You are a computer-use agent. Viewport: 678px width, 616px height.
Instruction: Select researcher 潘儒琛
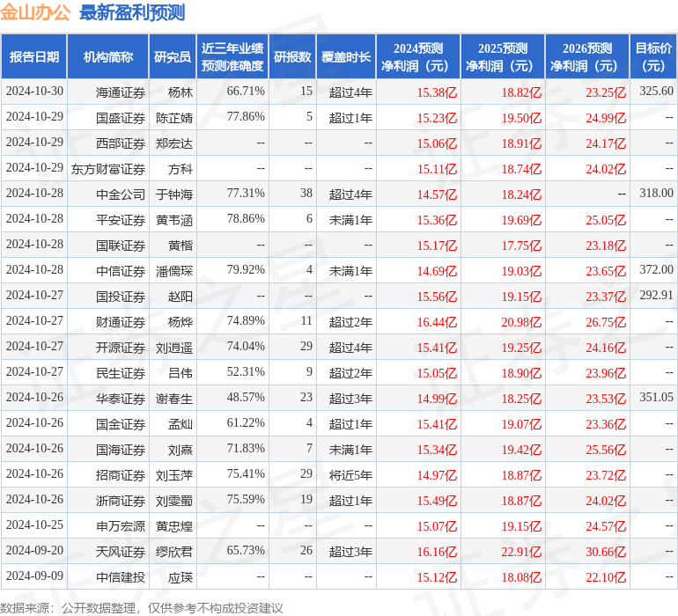click(x=174, y=271)
